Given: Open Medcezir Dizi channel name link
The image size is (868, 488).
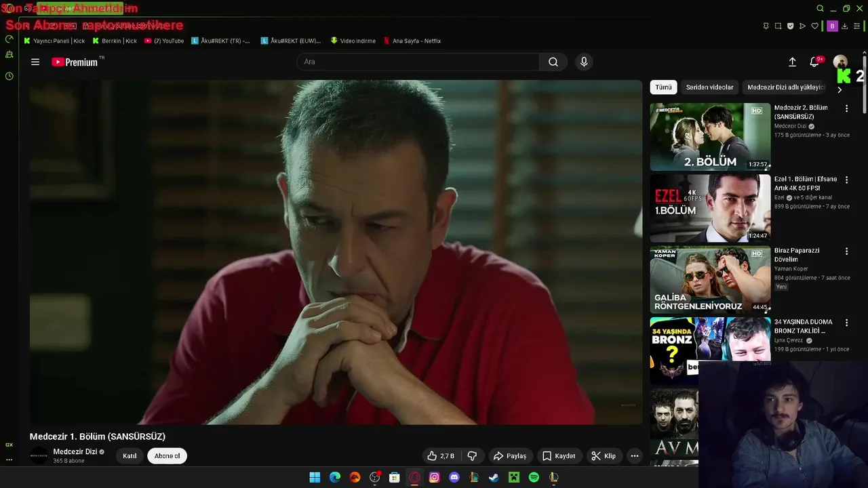Looking at the screenshot, I should 75,452.
